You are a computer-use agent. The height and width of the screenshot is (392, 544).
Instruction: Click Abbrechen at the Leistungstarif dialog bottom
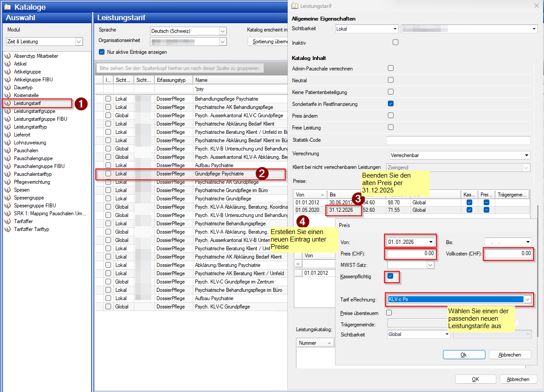pyautogui.click(x=517, y=379)
